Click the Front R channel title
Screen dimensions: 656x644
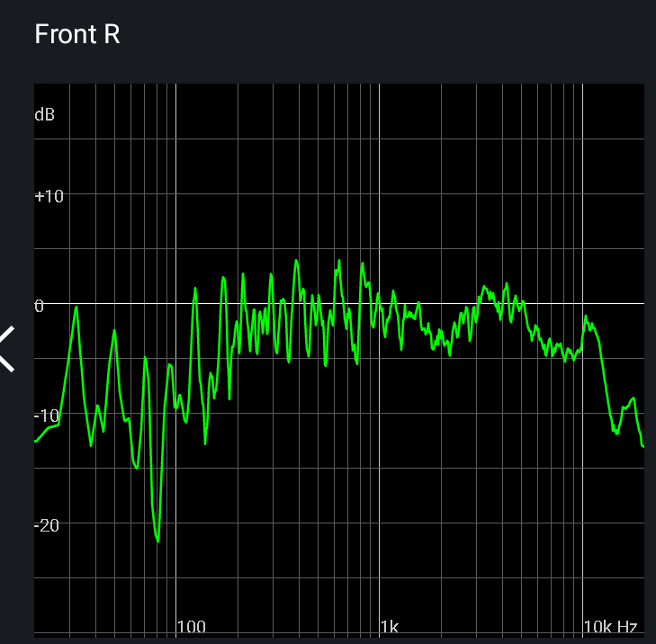(x=77, y=34)
